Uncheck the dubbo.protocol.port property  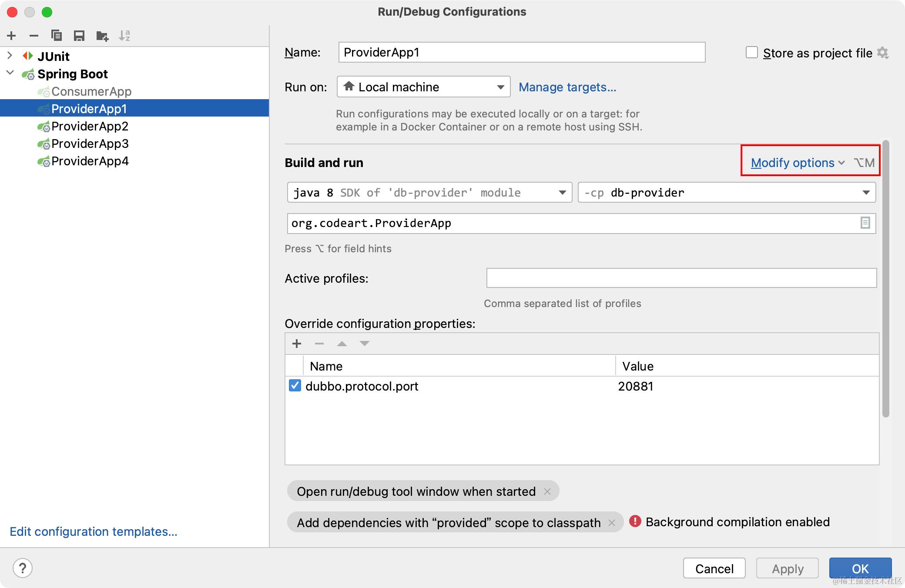click(295, 386)
